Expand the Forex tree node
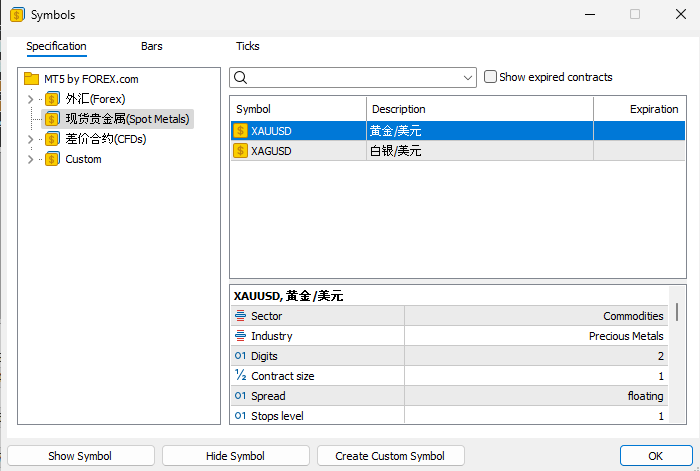 pos(30,99)
